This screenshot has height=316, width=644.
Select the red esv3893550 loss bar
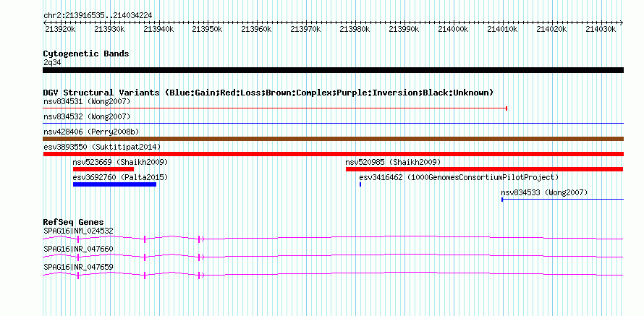(333, 154)
